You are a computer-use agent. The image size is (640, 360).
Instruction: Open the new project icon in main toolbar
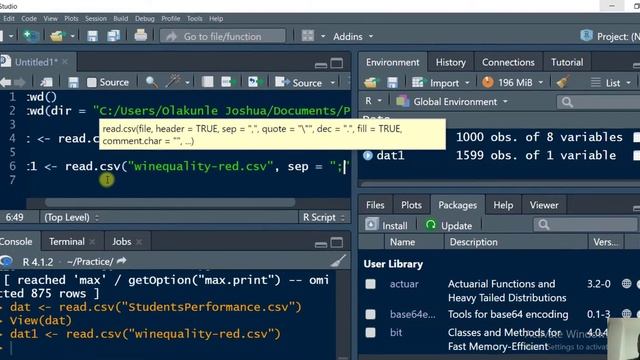[31, 36]
